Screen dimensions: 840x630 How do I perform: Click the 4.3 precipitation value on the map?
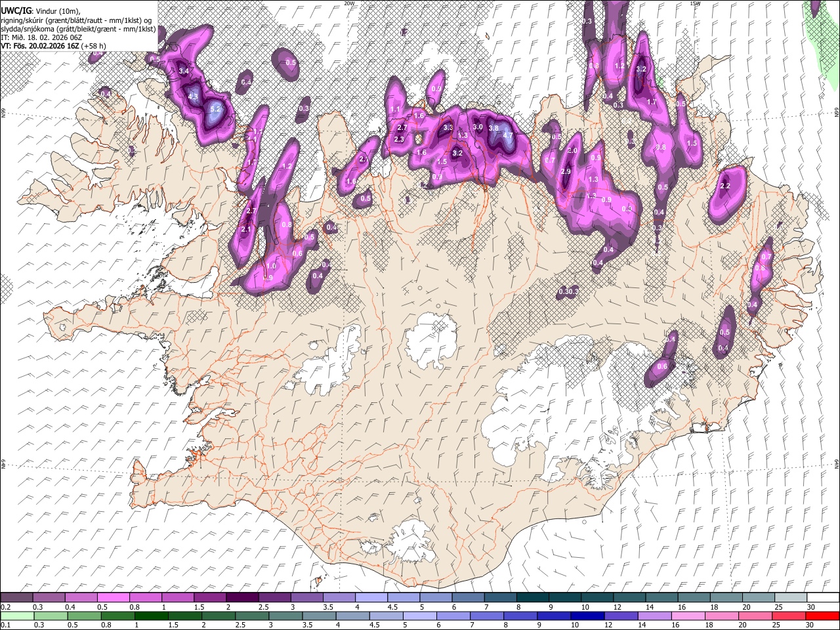(x=193, y=96)
